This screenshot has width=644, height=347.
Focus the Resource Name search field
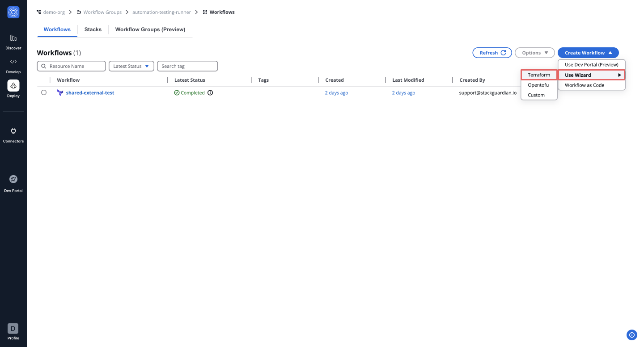click(72, 66)
